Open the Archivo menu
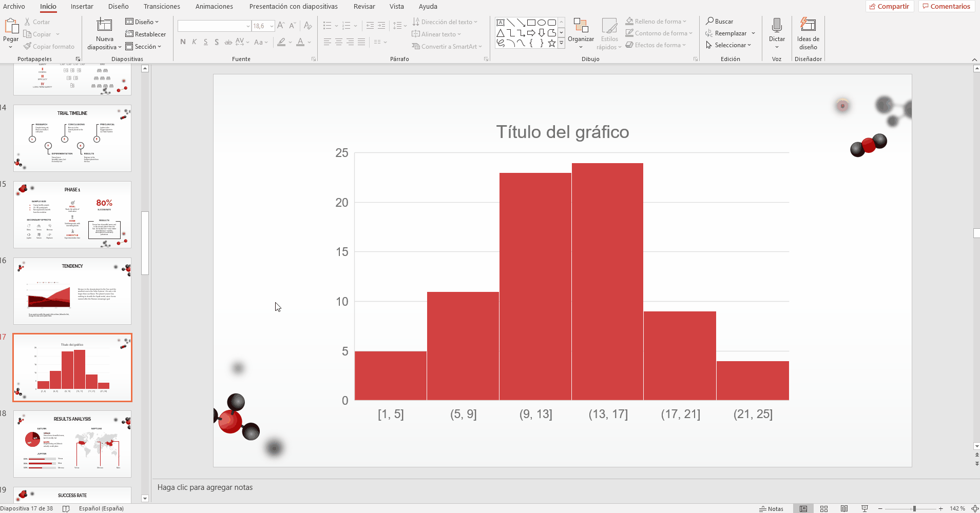Viewport: 980px width, 513px height. [14, 6]
